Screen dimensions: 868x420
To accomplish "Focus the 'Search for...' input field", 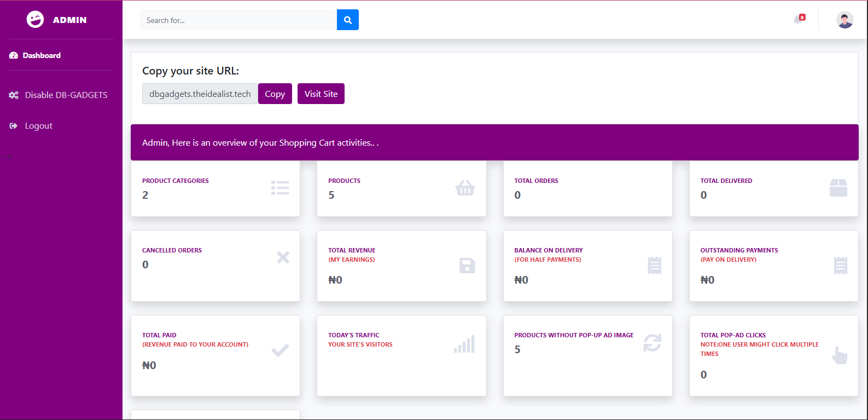I will (x=238, y=20).
